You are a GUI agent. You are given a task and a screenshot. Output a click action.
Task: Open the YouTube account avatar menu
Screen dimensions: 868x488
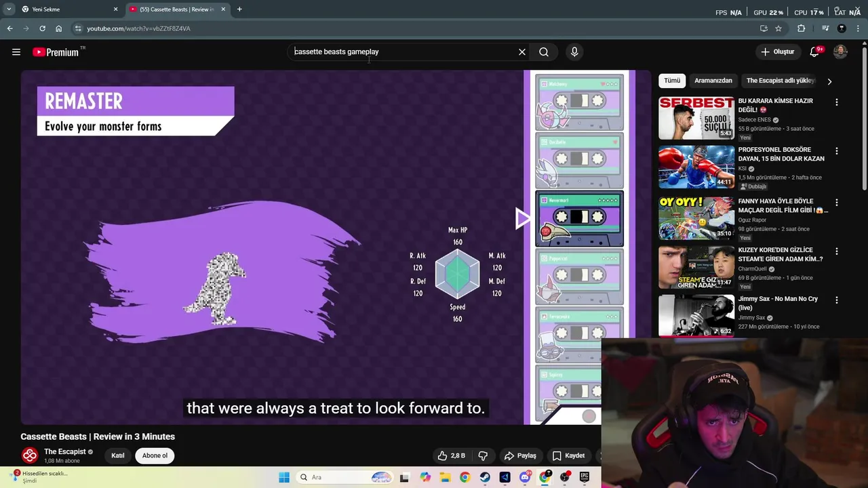click(x=840, y=52)
